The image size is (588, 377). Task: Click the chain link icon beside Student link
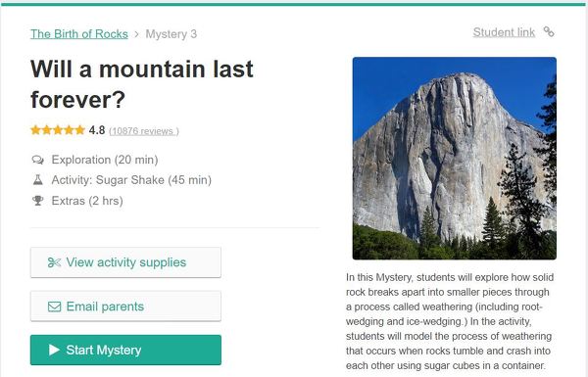[x=549, y=32]
